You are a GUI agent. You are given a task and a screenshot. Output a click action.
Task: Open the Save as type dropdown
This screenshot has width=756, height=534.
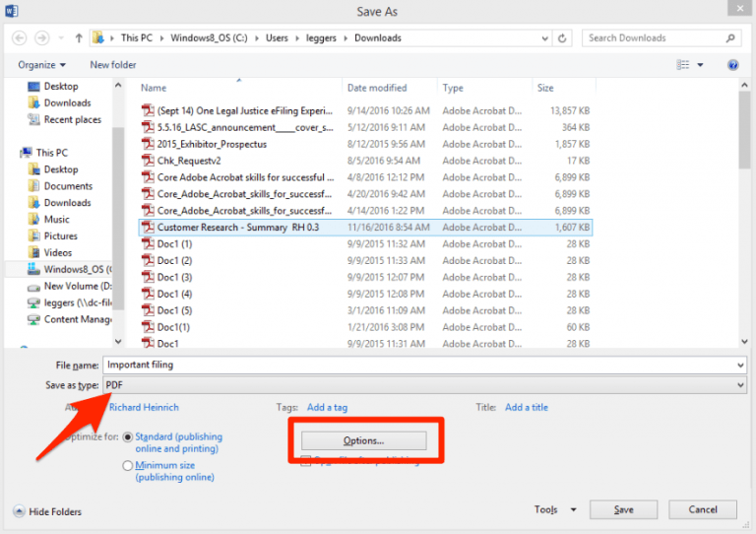click(423, 384)
